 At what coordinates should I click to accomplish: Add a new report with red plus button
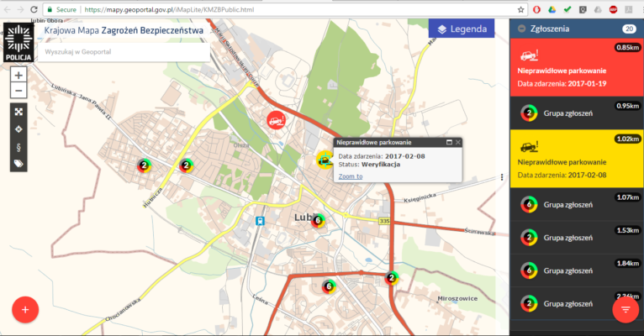[25, 310]
